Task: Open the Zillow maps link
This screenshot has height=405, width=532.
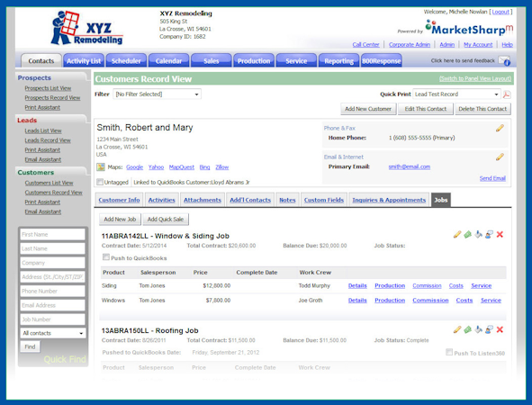Action: (222, 166)
